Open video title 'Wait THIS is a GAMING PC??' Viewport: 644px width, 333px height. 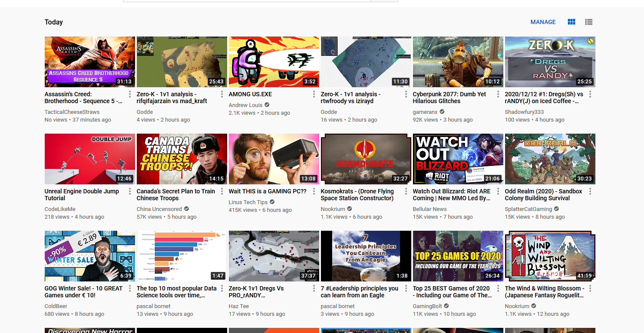268,191
